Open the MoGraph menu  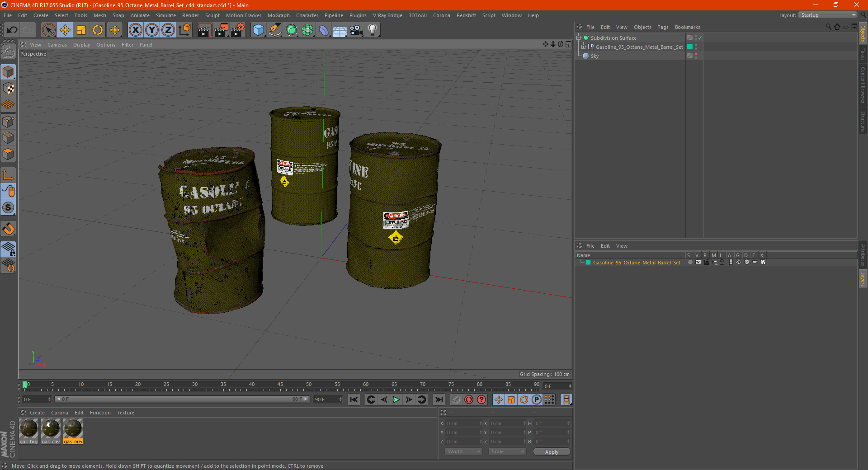278,15
